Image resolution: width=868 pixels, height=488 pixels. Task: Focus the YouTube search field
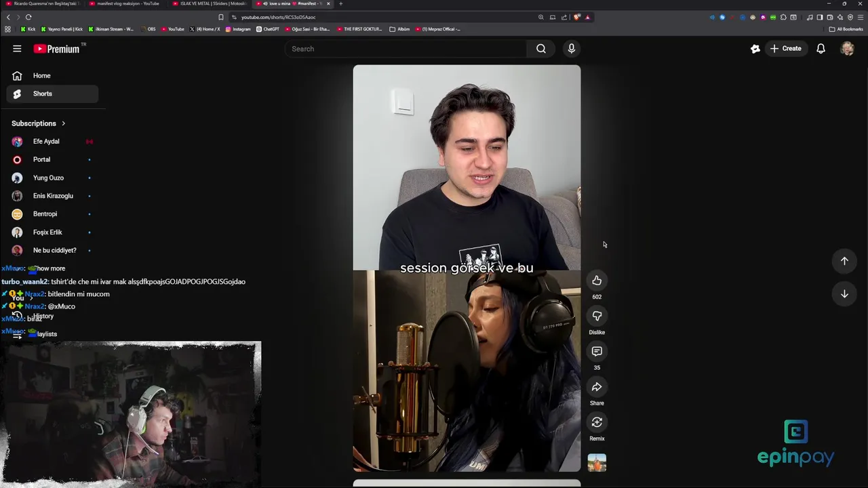click(407, 49)
